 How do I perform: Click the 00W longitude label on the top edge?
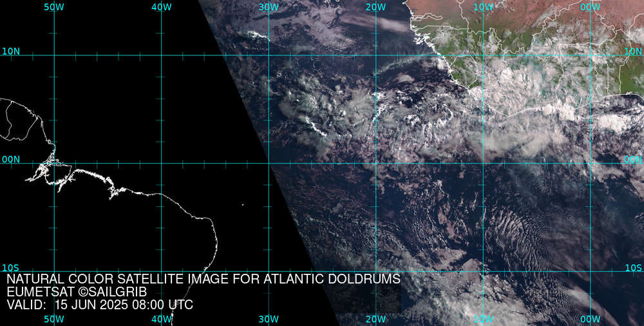click(x=590, y=7)
